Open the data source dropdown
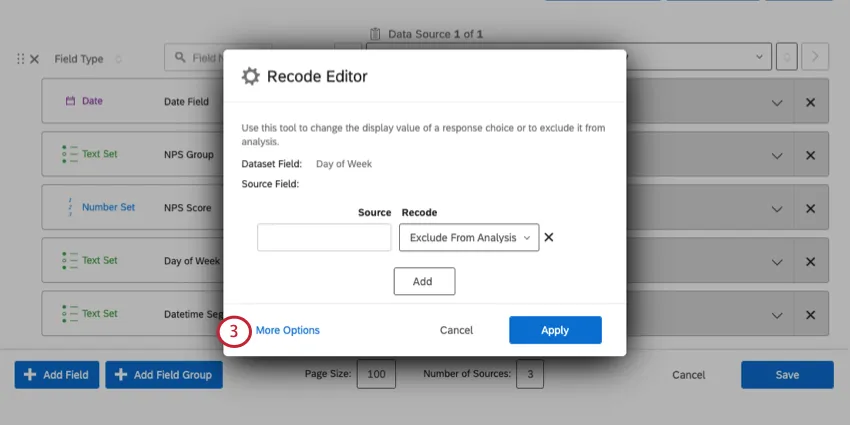850x425 pixels. tap(569, 56)
